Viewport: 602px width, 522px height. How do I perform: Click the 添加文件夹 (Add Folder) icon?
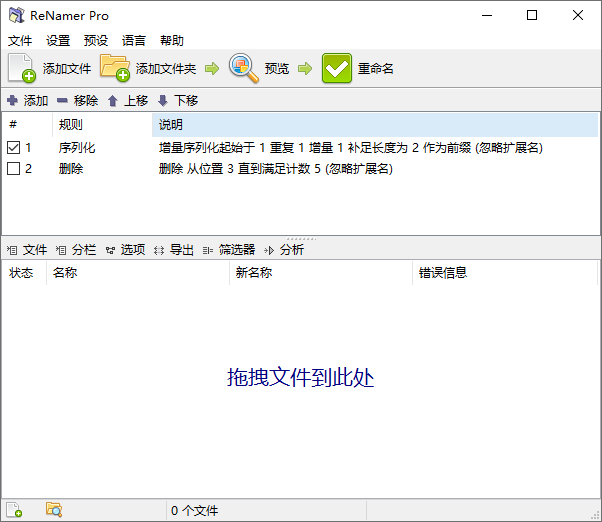point(115,68)
